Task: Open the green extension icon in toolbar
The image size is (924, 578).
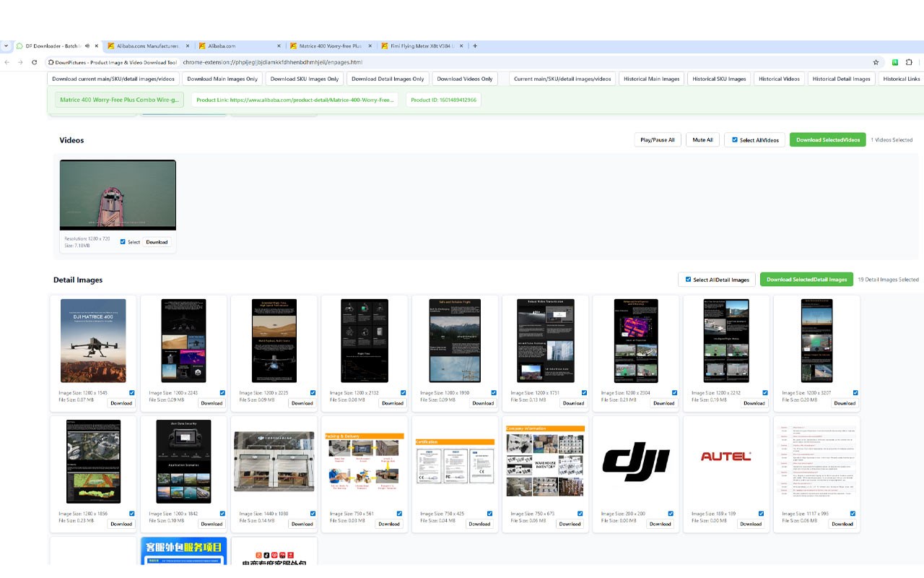Action: [x=895, y=63]
